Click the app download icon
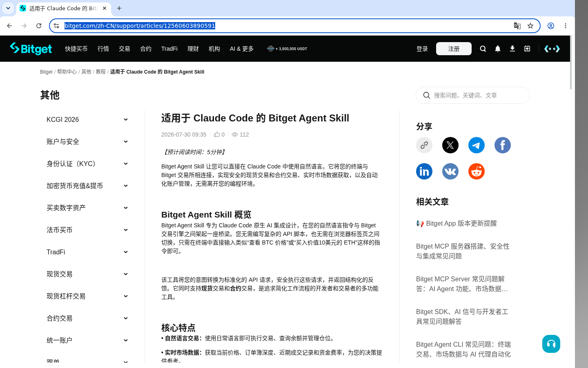This screenshot has width=588, height=368. 512,49
